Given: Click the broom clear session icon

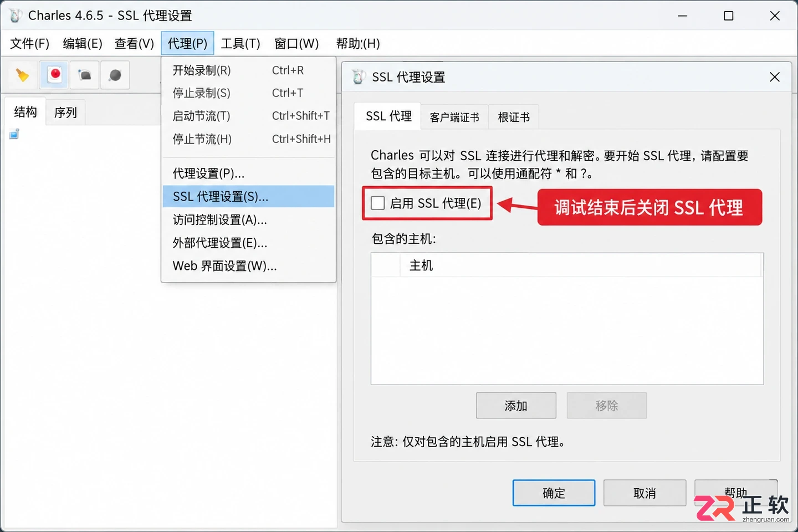Looking at the screenshot, I should [x=22, y=75].
